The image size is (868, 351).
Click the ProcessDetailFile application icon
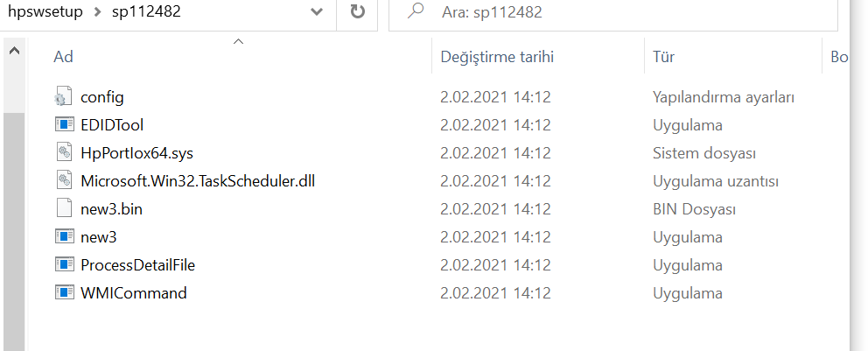[63, 265]
